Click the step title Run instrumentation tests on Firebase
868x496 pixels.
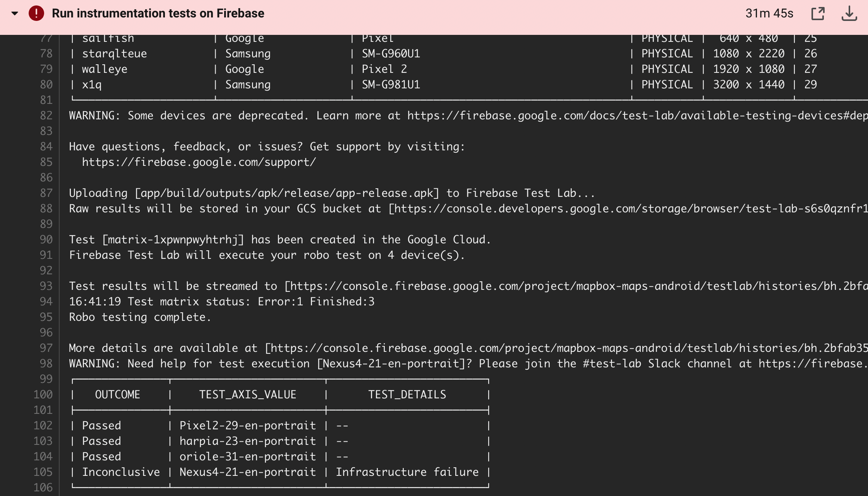pos(158,13)
